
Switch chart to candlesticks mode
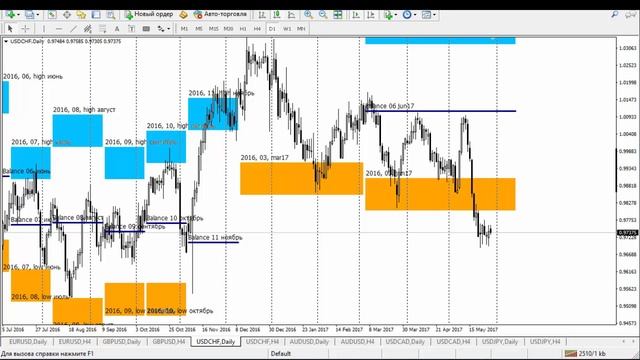pyautogui.click(x=277, y=15)
